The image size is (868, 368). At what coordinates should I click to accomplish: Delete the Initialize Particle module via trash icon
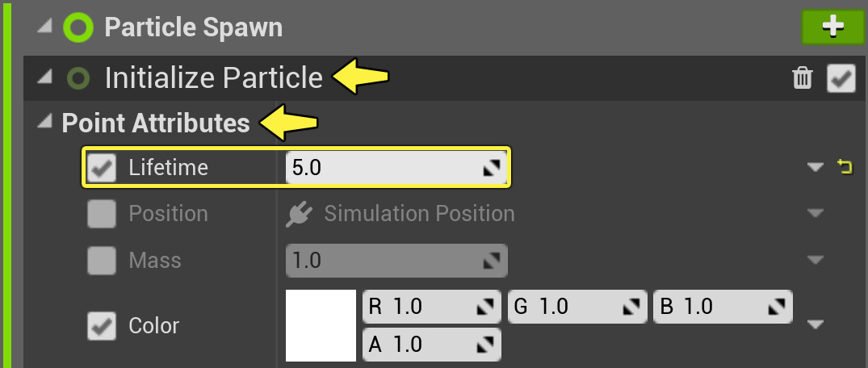(803, 78)
